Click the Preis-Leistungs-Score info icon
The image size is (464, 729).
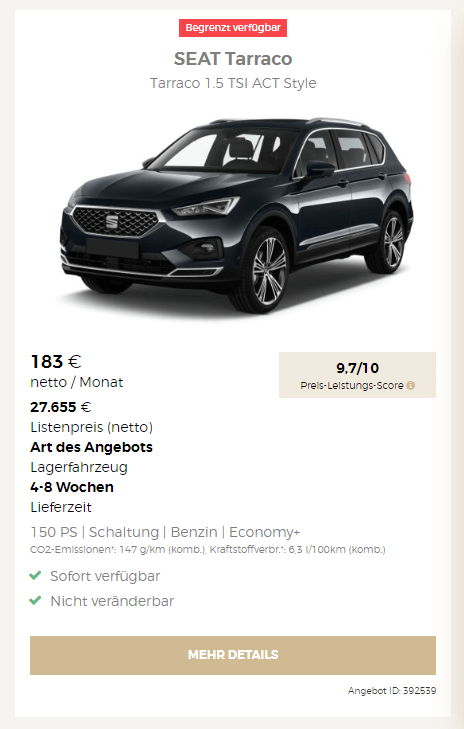click(411, 385)
